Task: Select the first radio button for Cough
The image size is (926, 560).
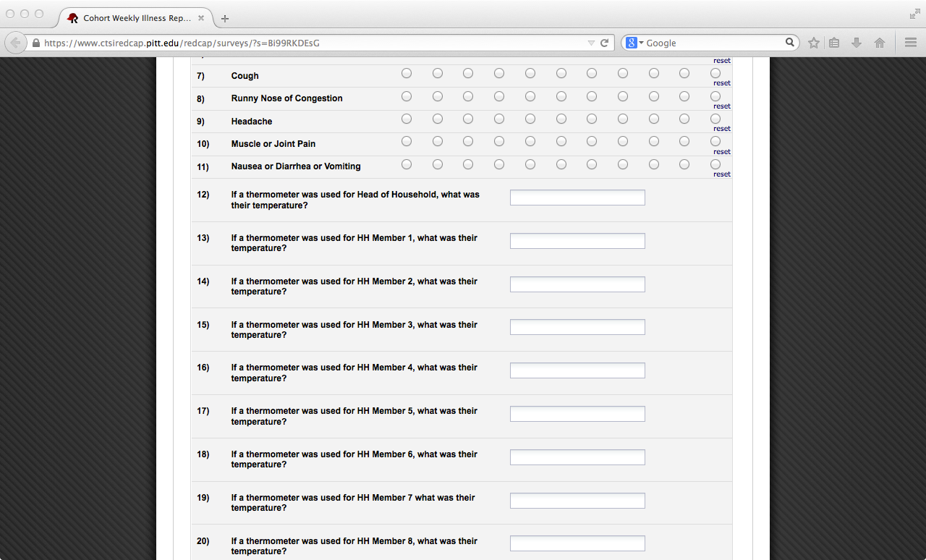Action: pyautogui.click(x=407, y=73)
